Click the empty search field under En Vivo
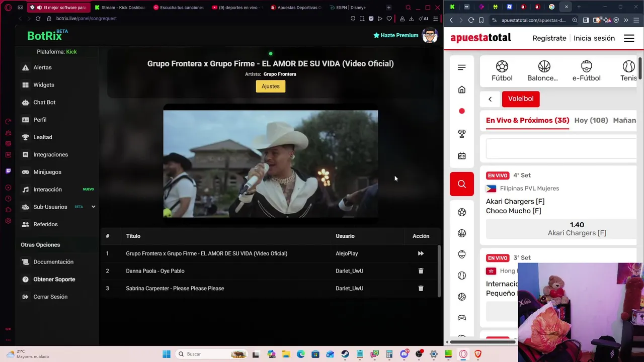The image size is (644, 362). click(x=562, y=149)
